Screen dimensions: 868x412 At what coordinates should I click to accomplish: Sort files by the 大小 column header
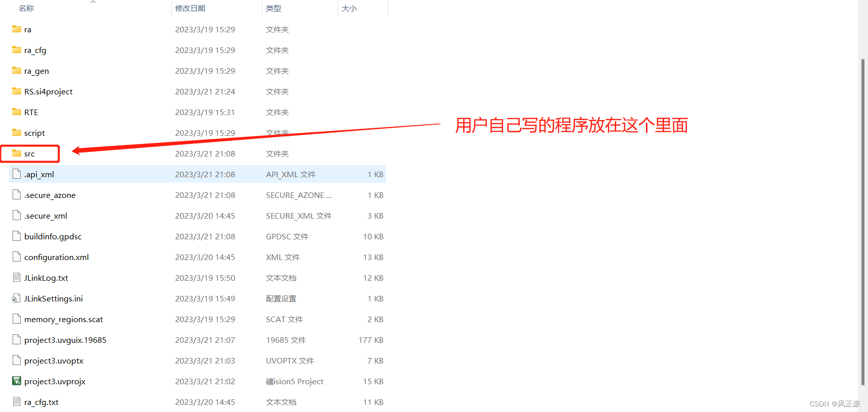coord(349,9)
